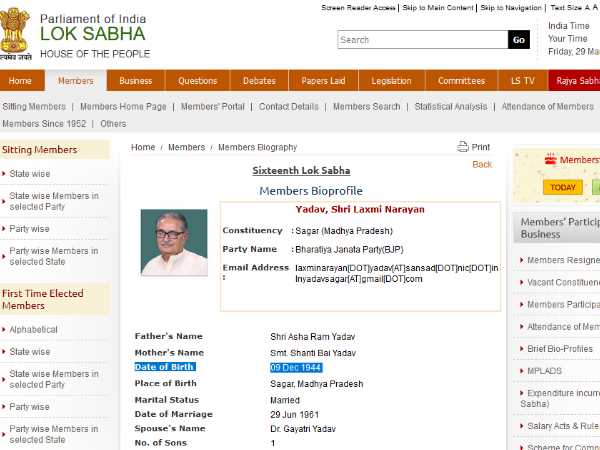Go to the Papers Laid tab
Screen dimensions: 600x450
coord(323,81)
